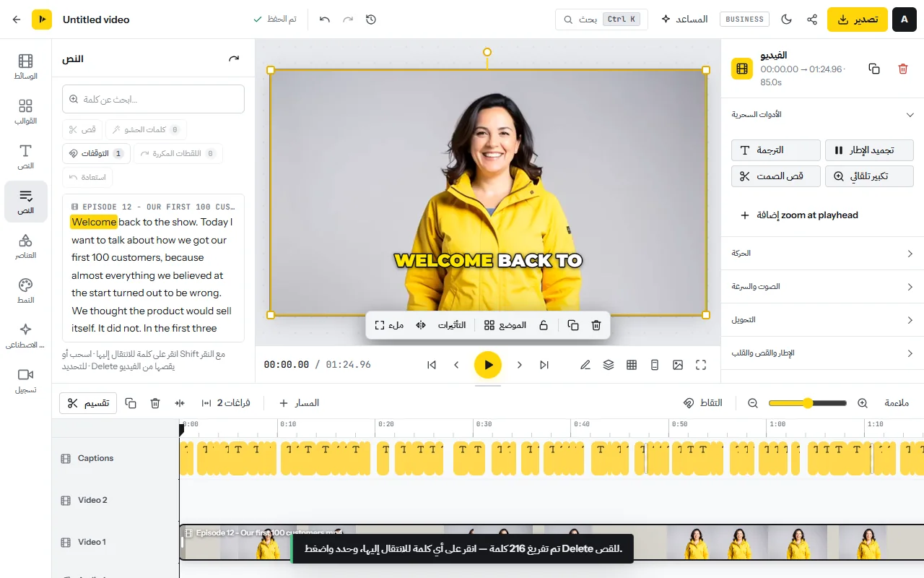Add zoom at playhead
The width and height of the screenshot is (924, 578).
tap(799, 215)
